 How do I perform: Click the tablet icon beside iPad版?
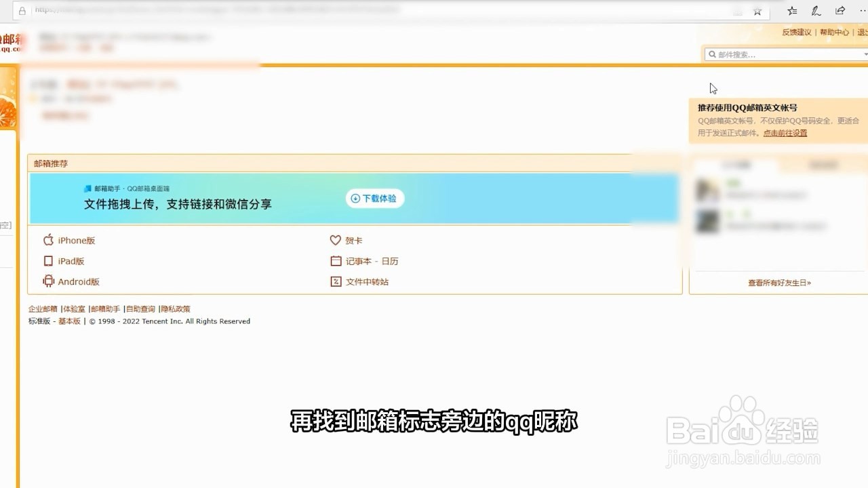coord(48,261)
